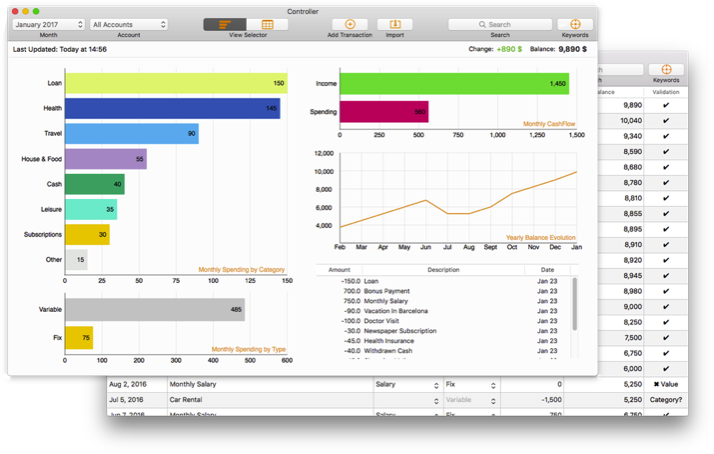
Task: Click the transaction list vertical scrollbar
Action: point(575,304)
